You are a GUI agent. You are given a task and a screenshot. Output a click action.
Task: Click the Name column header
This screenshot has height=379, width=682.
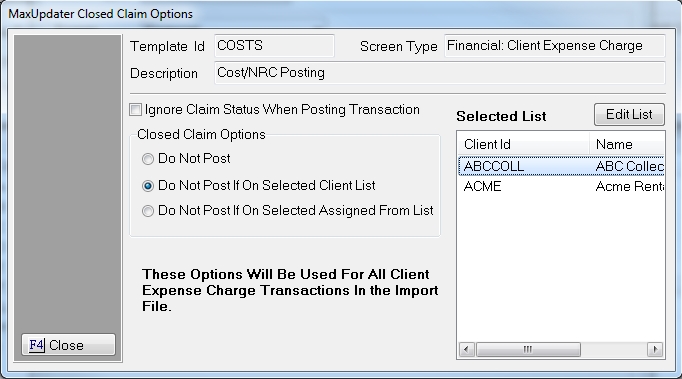pos(627,144)
